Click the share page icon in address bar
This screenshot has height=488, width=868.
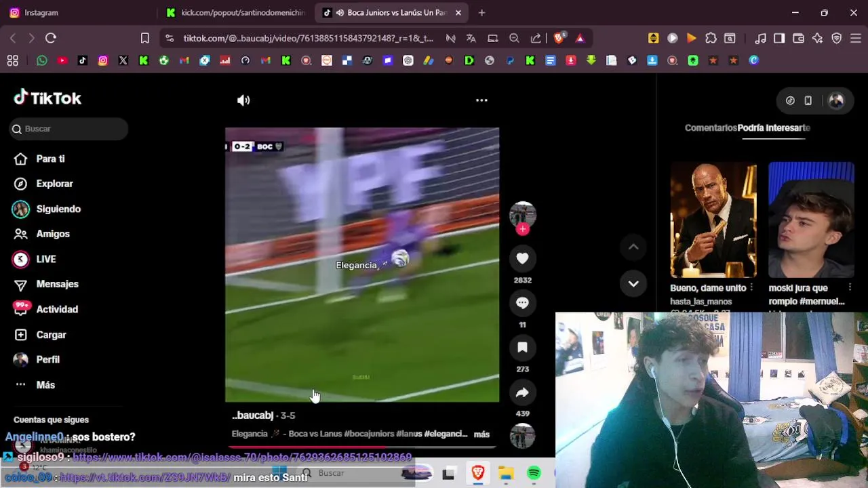[536, 39]
